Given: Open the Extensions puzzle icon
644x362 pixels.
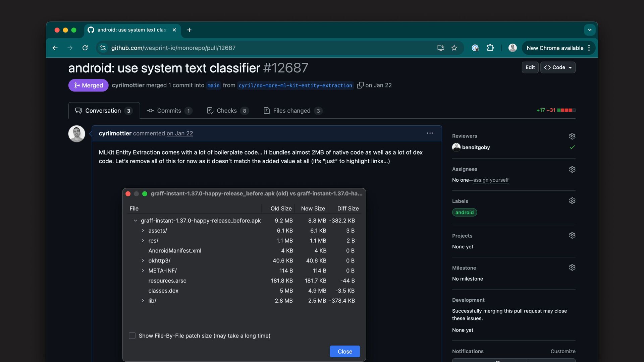Looking at the screenshot, I should tap(490, 48).
